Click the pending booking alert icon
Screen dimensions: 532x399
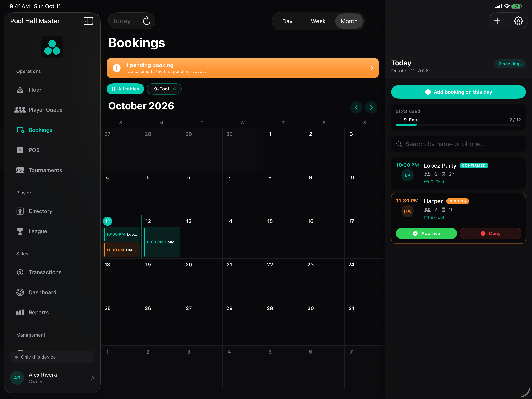pyautogui.click(x=117, y=68)
